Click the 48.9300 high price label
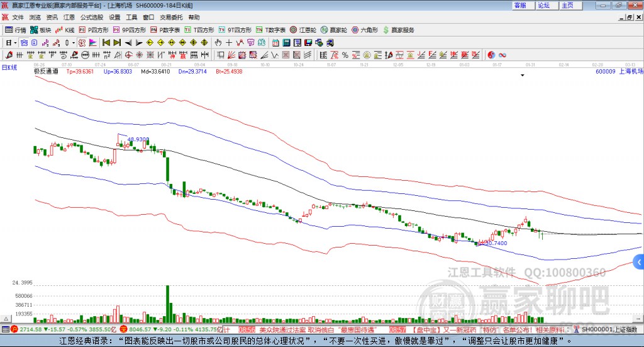 click(x=138, y=139)
